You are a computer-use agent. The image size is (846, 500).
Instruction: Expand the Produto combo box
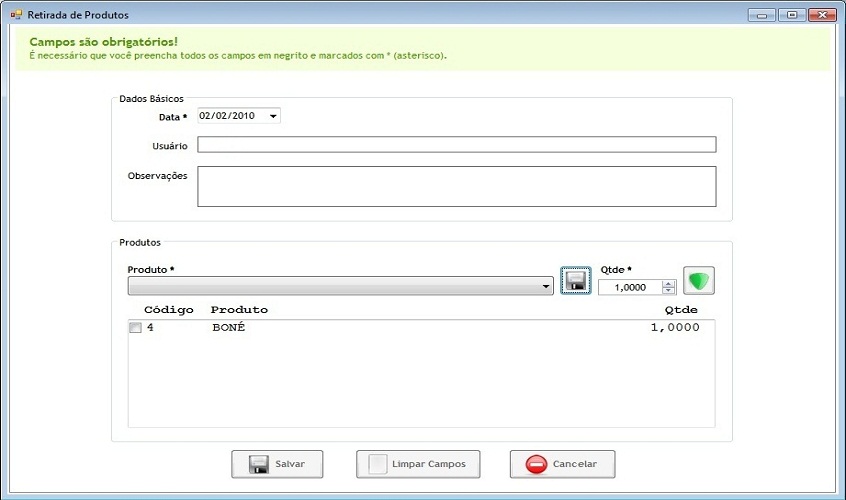point(546,286)
